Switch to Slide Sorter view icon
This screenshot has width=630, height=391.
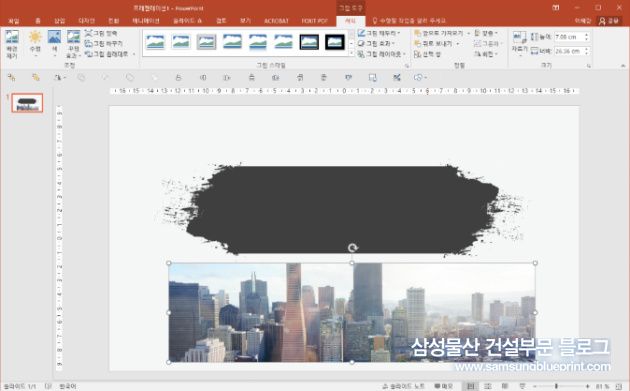click(x=488, y=386)
